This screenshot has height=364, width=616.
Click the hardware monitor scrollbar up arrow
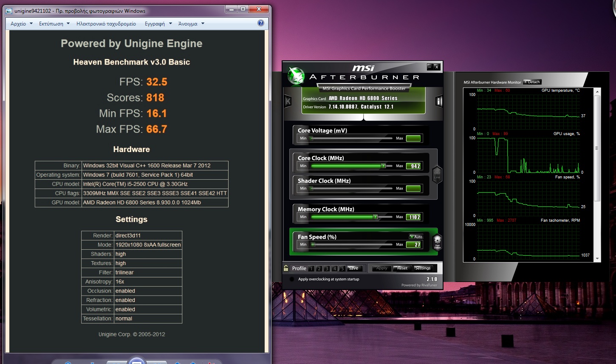pos(597,91)
